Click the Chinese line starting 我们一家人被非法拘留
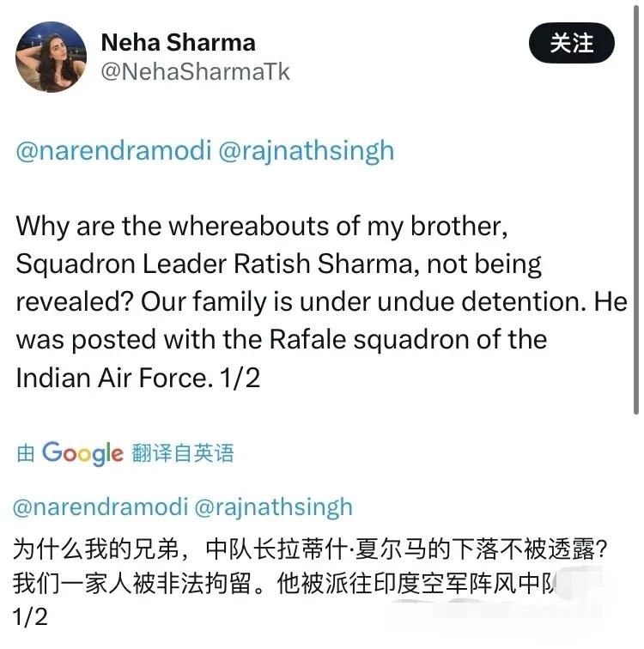Image resolution: width=644 pixels, height=649 pixels. point(286,584)
